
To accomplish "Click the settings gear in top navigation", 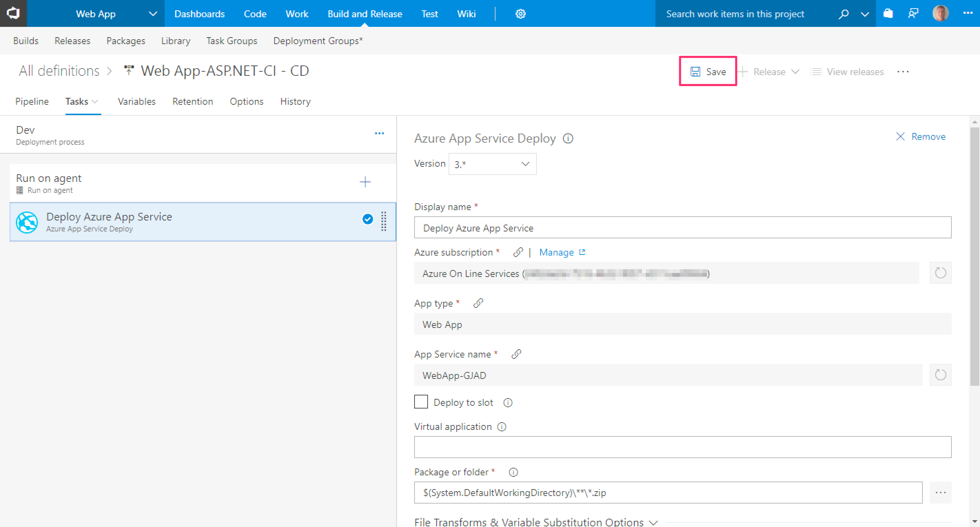I will pyautogui.click(x=520, y=14).
